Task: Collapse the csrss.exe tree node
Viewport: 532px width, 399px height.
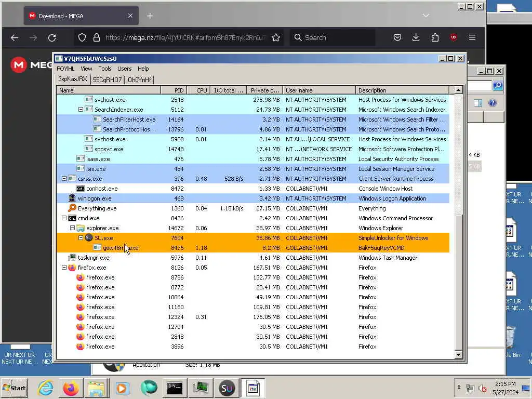Action: tap(64, 179)
